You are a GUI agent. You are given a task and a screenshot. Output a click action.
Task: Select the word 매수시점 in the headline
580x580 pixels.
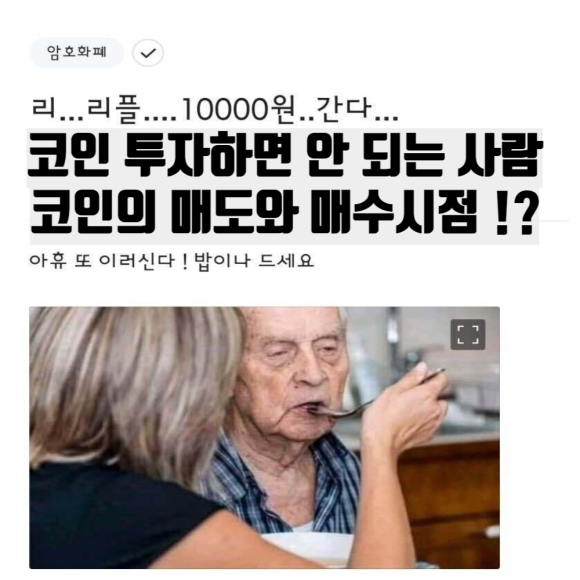point(393,213)
